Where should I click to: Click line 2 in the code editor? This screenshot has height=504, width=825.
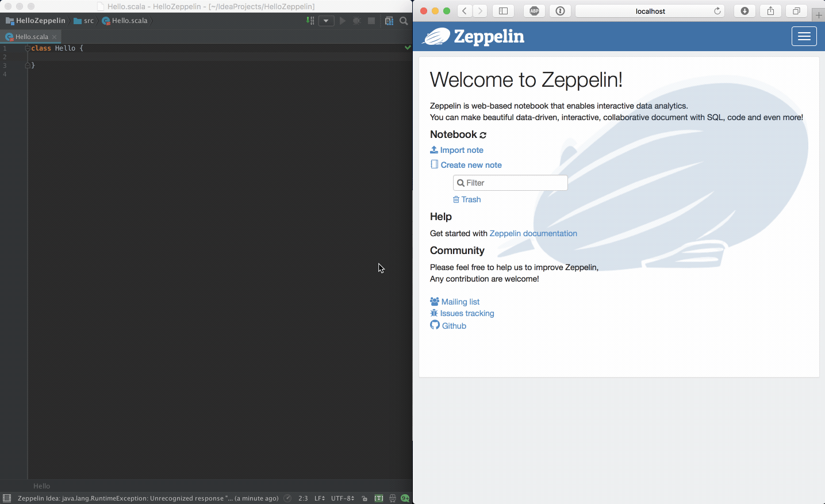point(219,57)
